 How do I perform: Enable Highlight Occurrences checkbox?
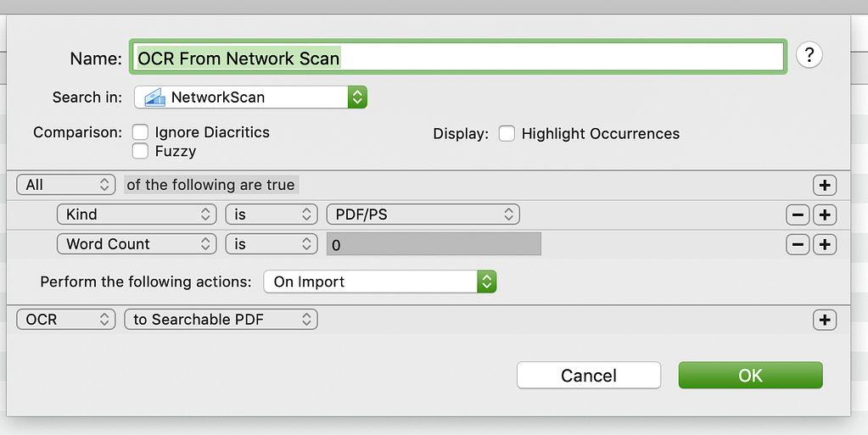coord(507,134)
